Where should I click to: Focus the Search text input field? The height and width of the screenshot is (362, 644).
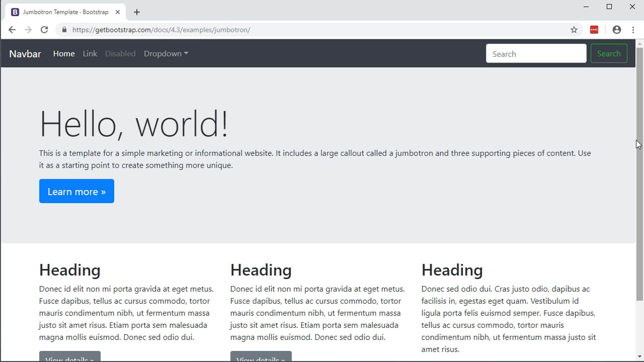coord(536,53)
